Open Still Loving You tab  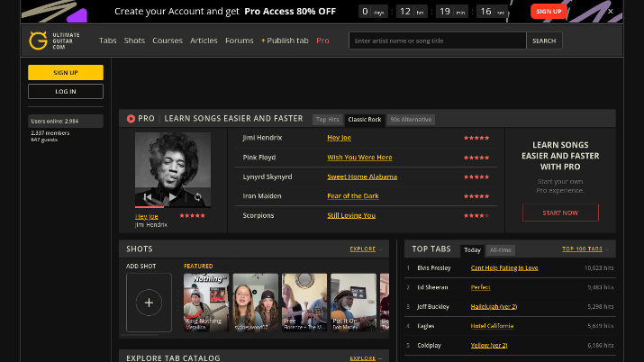[351, 215]
